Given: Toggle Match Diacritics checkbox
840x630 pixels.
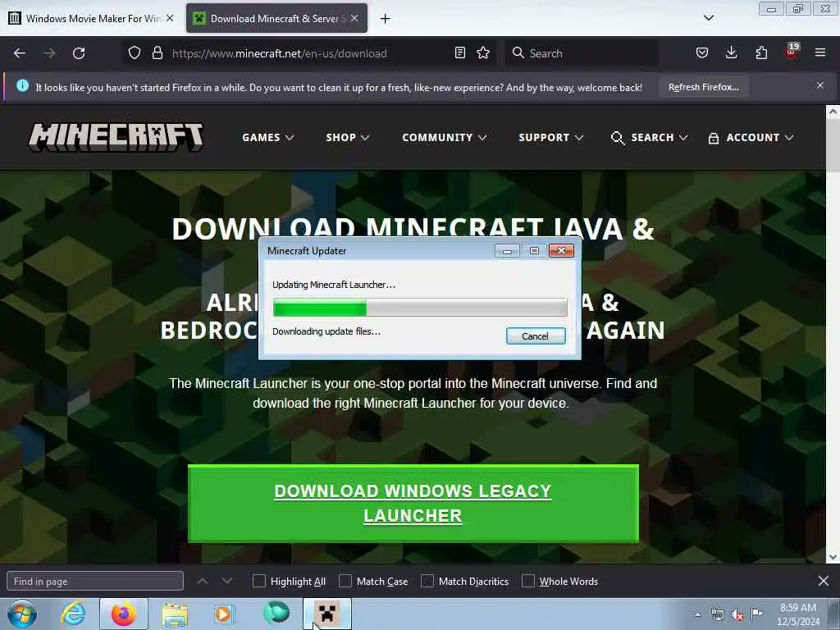Looking at the screenshot, I should [427, 581].
